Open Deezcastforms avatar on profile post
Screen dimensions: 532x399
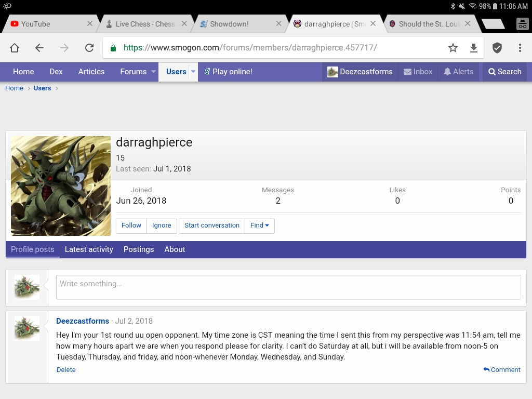coord(27,328)
